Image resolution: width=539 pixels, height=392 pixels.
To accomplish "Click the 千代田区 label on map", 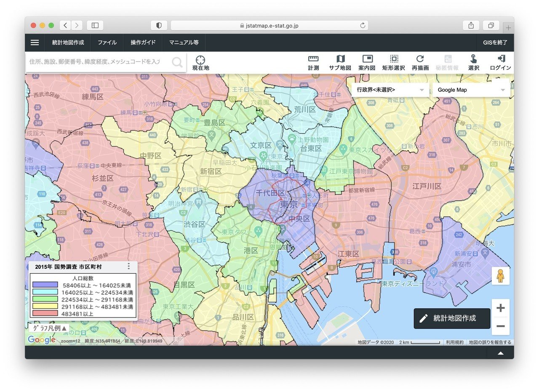I will point(270,193).
